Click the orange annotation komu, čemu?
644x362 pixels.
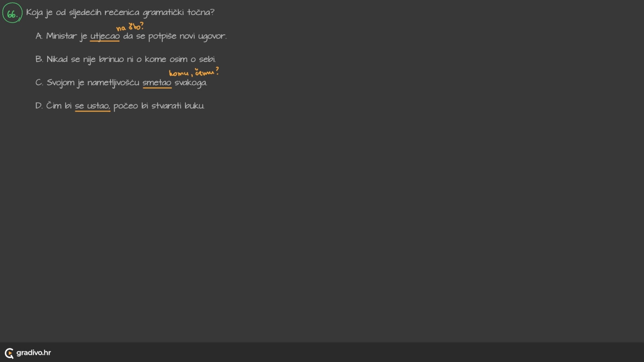(x=194, y=72)
